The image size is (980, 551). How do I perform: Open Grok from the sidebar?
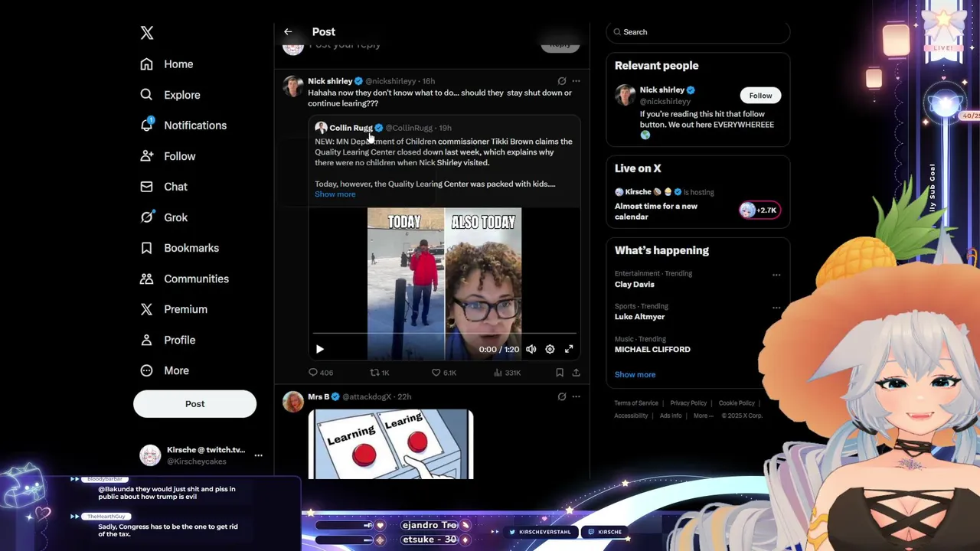(x=175, y=217)
